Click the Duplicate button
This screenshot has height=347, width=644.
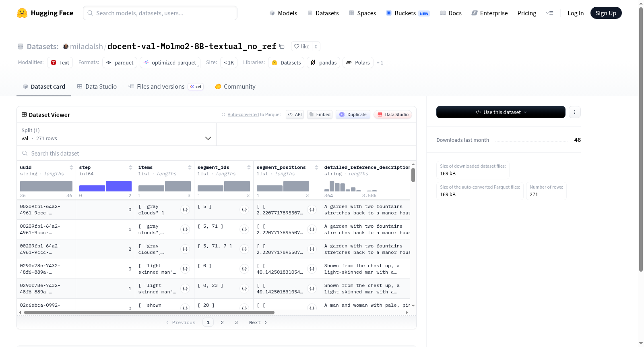353,114
